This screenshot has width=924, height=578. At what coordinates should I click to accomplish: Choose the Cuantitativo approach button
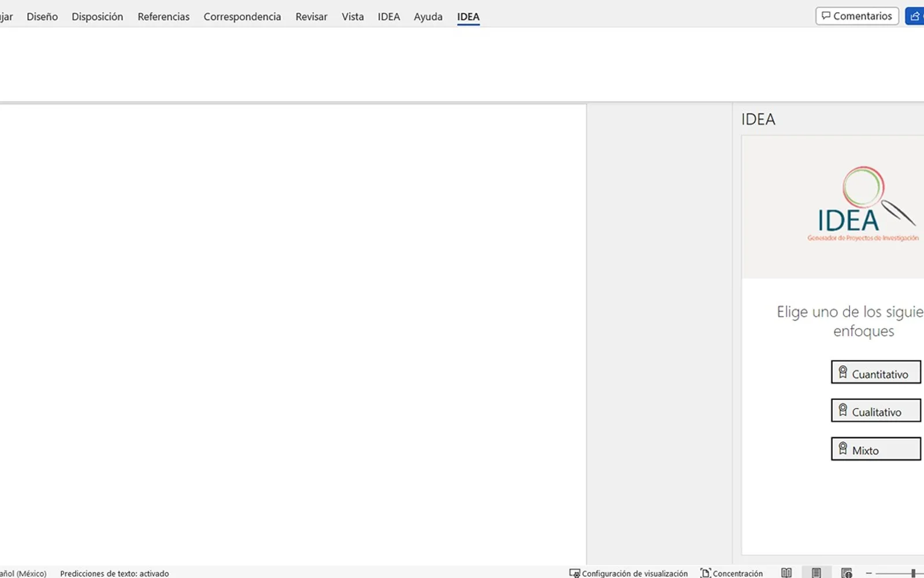(875, 372)
